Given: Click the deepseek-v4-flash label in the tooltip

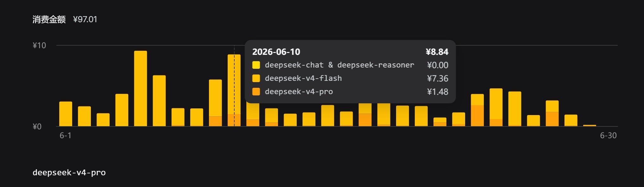Looking at the screenshot, I should pyautogui.click(x=303, y=78).
